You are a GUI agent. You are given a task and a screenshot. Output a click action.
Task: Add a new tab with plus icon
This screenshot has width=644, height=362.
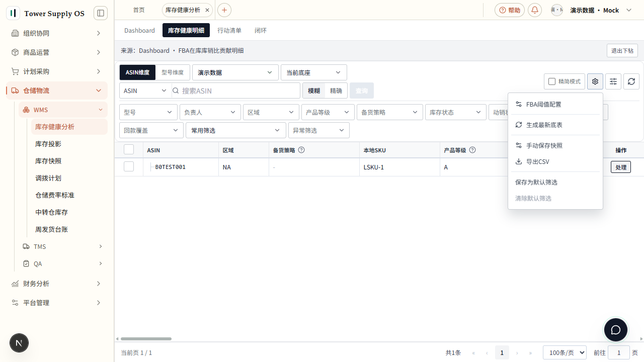(x=224, y=10)
